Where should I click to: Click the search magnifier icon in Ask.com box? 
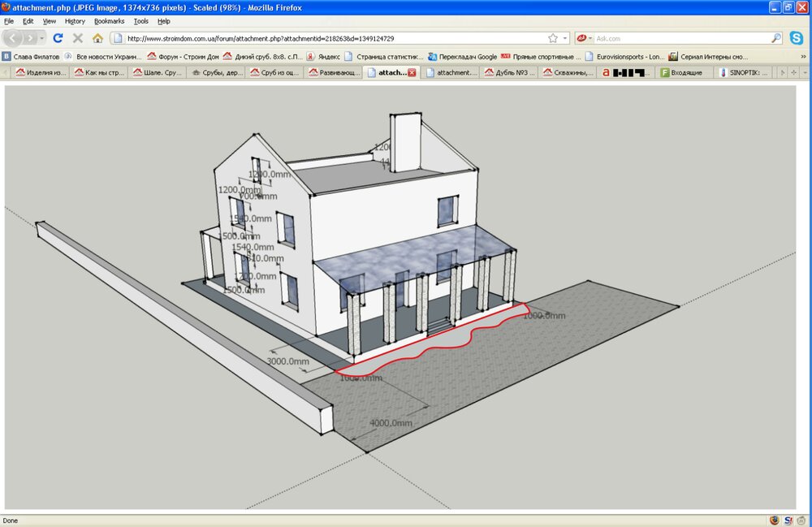[x=776, y=38]
